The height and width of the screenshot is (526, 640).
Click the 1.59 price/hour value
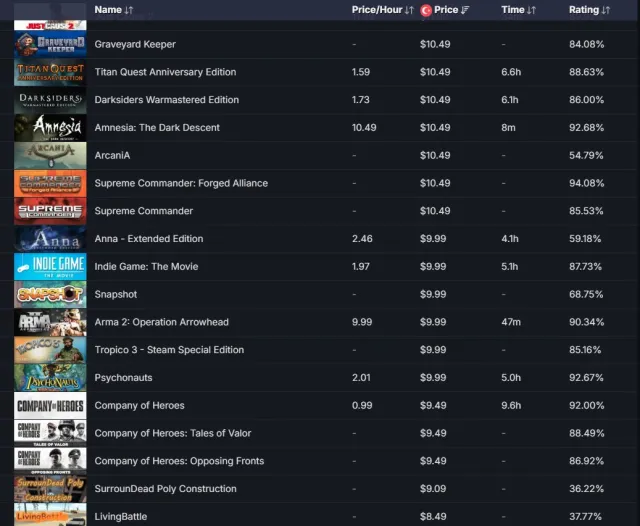[x=361, y=72]
